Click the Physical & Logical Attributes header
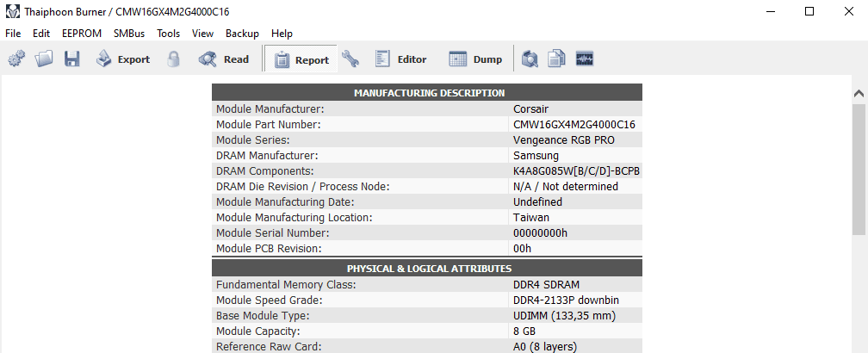Image resolution: width=868 pixels, height=353 pixels. click(x=429, y=269)
